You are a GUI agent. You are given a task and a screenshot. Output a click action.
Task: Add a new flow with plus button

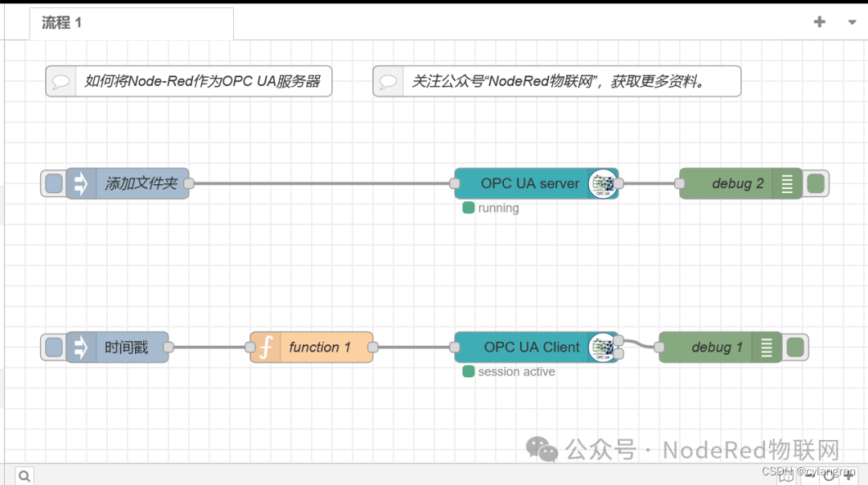click(x=819, y=22)
